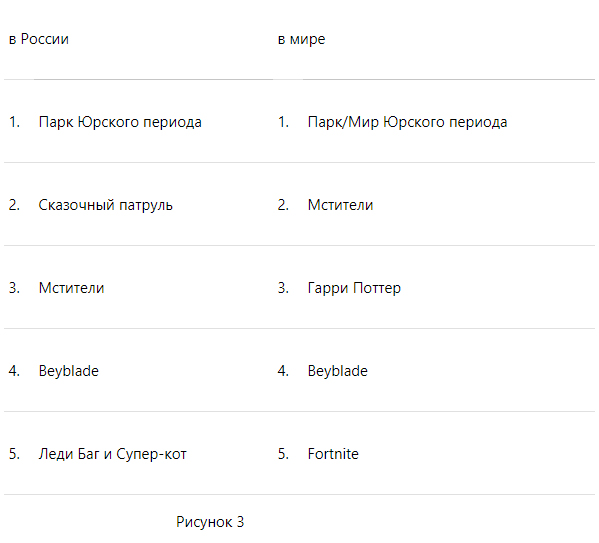This screenshot has width=599, height=543.
Task: Click the "Рисунок 3" caption
Action: (x=210, y=522)
